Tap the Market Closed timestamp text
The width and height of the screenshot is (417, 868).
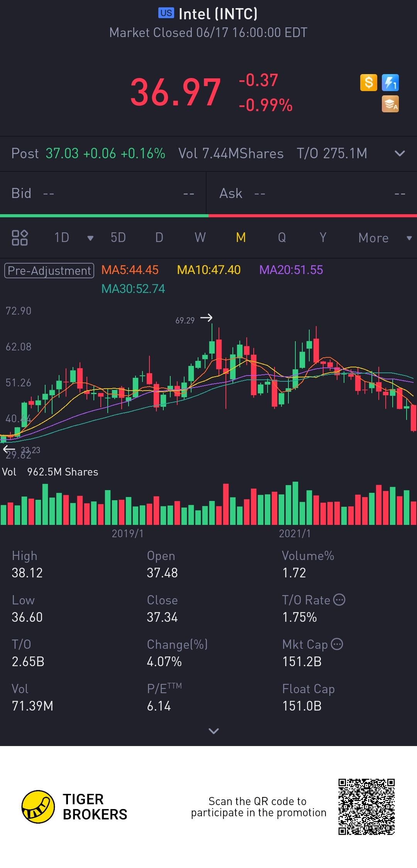click(x=208, y=32)
